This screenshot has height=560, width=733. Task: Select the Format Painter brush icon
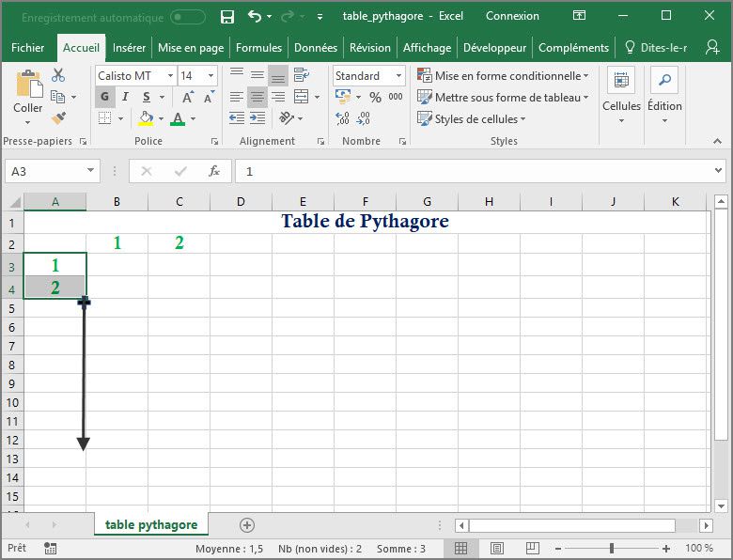[58, 118]
